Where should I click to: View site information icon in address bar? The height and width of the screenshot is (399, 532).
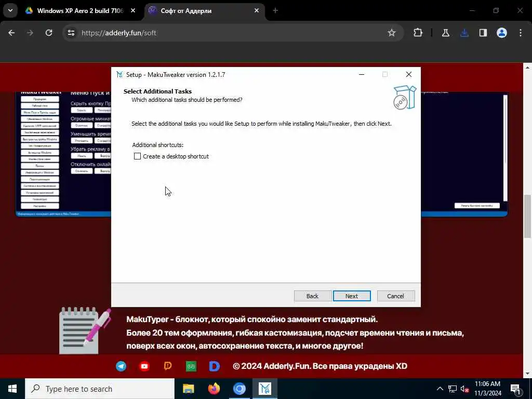(x=71, y=33)
